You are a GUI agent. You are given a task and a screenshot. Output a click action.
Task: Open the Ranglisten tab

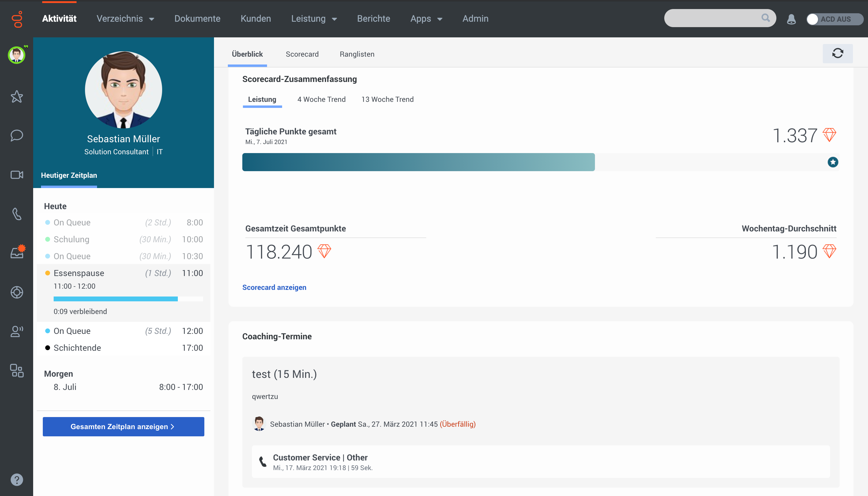click(357, 54)
